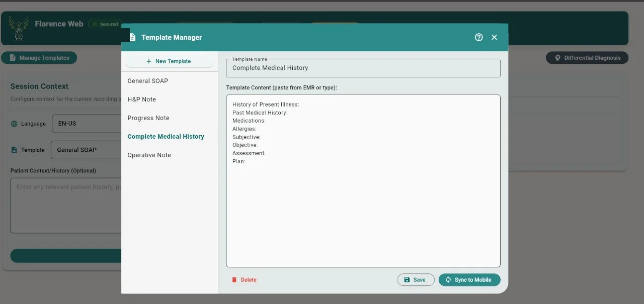The image size is (644, 304).
Task: Open help in Template Manager
Action: coord(478,37)
